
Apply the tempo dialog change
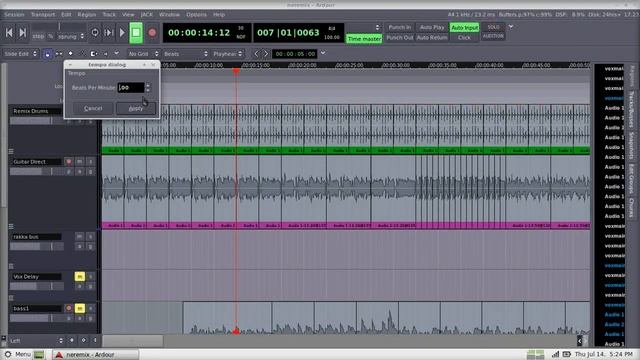(136, 109)
